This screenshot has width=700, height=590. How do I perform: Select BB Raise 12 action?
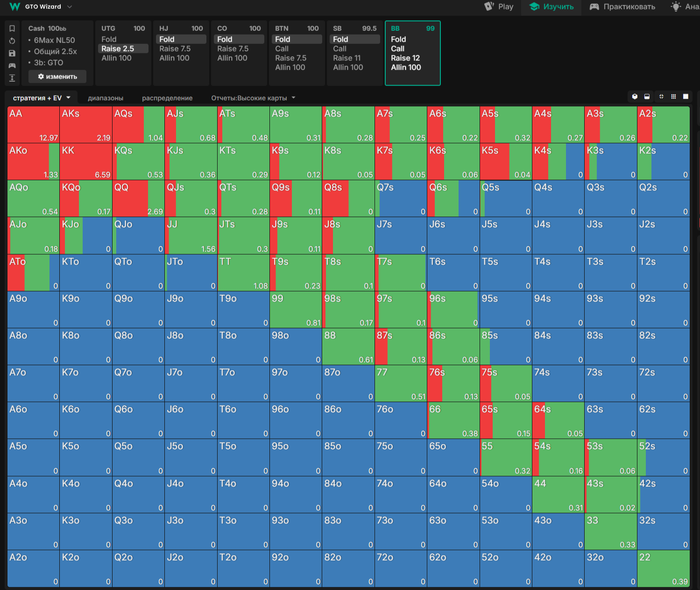[405, 58]
